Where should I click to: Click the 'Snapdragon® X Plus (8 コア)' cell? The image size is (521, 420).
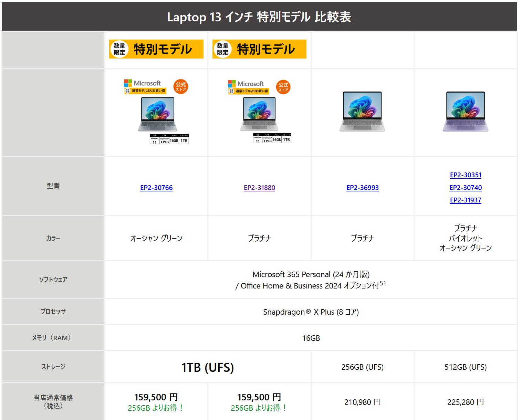pyautogui.click(x=311, y=312)
